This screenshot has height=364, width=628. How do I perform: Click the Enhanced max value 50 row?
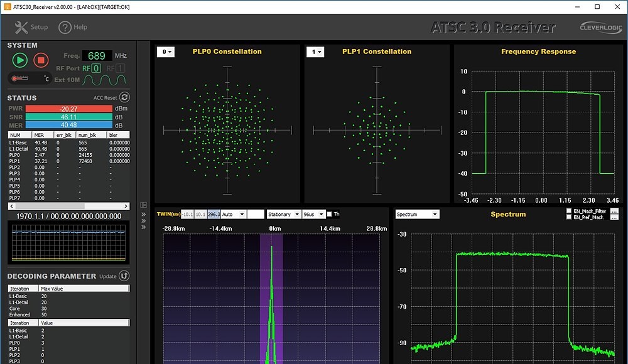point(69,315)
